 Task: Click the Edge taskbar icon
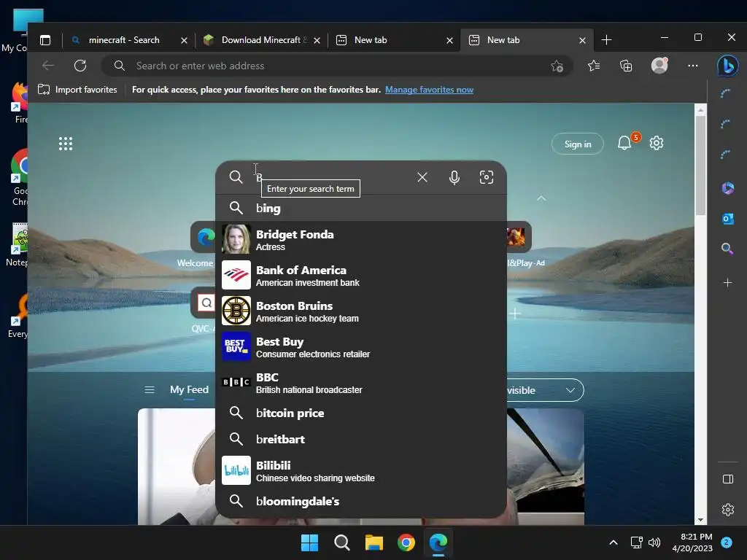pos(438,542)
